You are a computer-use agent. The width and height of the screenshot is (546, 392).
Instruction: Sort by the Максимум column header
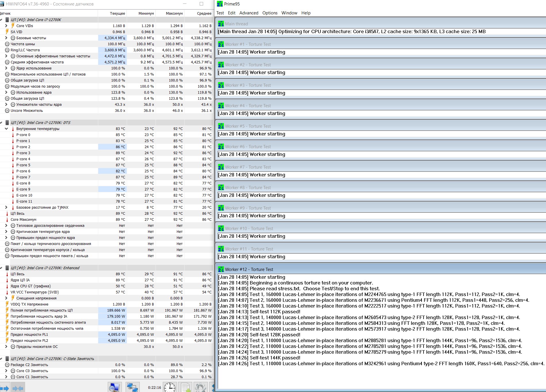(170, 13)
